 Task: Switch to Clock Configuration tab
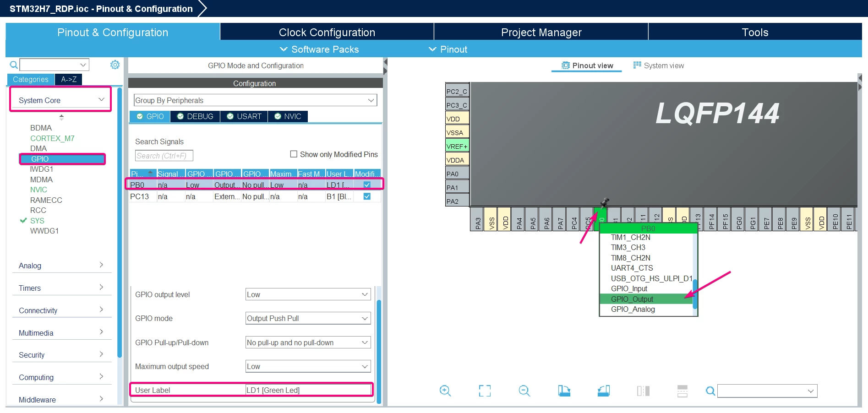pyautogui.click(x=327, y=32)
